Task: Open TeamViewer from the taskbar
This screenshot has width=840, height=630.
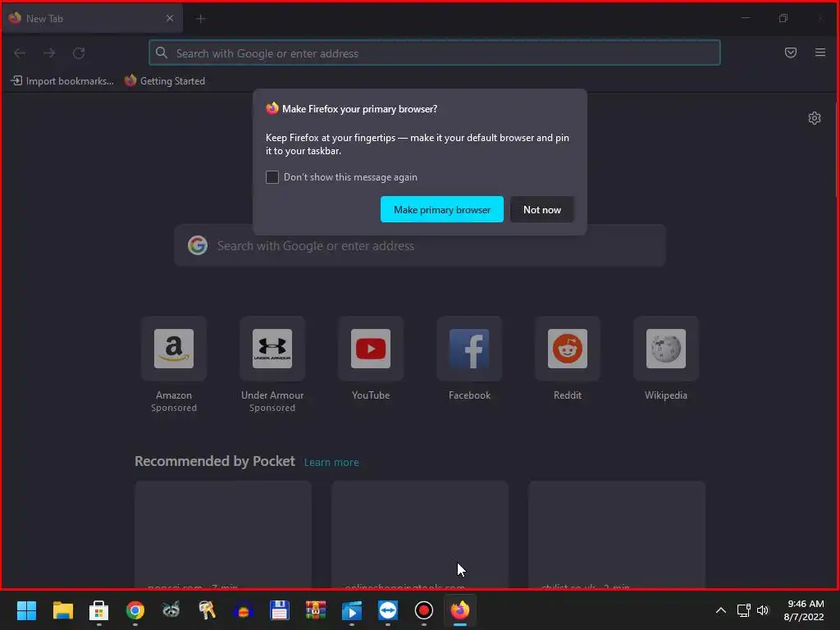Action: [388, 610]
